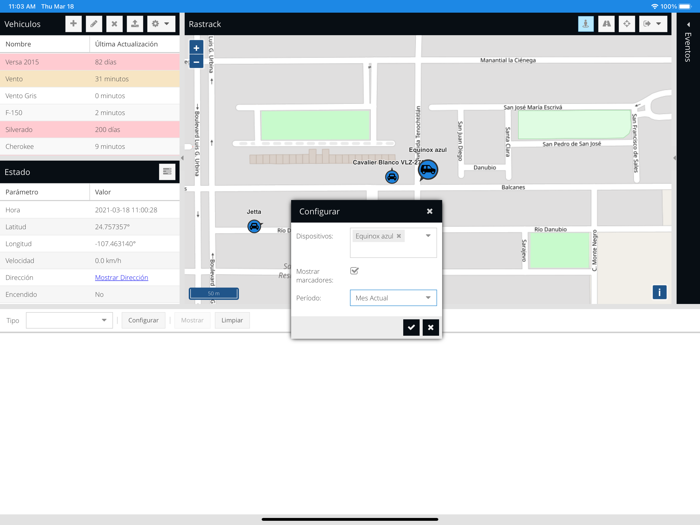
Task: Remove vehicle using the X toolbar icon
Action: 114,24
